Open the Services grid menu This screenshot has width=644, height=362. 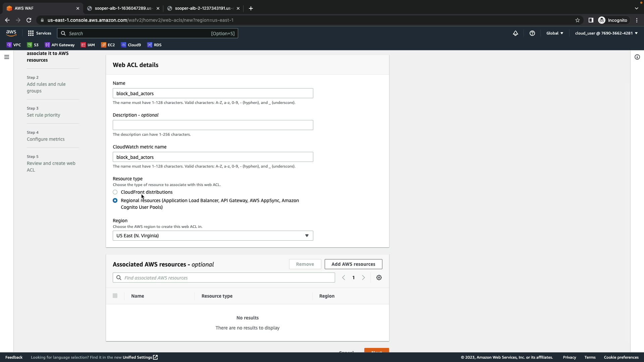pyautogui.click(x=40, y=33)
